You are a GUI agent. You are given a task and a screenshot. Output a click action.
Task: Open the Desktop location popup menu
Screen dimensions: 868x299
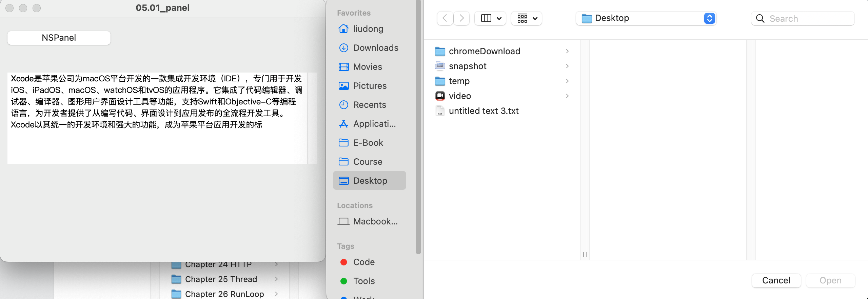point(646,18)
